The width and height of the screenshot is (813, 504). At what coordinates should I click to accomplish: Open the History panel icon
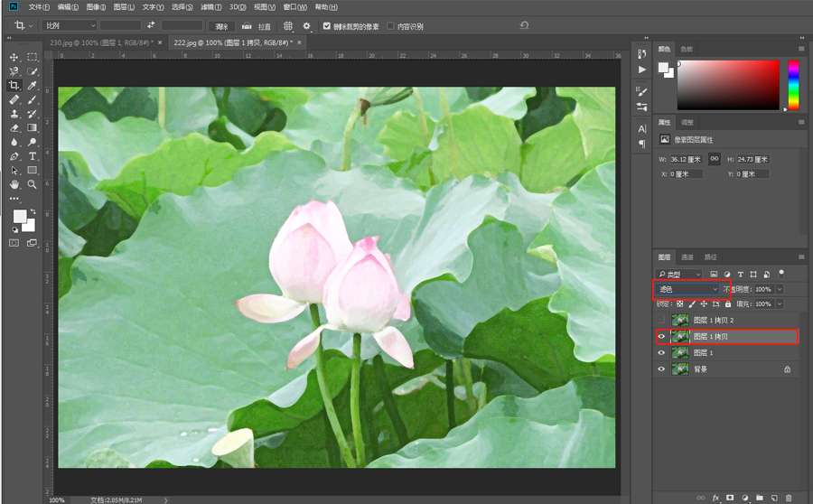click(x=642, y=53)
